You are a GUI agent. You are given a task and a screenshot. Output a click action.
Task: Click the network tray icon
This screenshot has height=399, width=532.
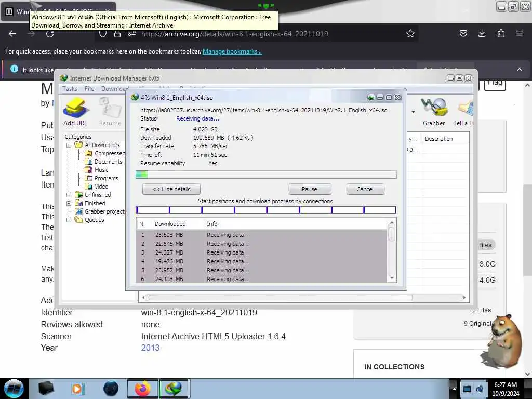467,389
